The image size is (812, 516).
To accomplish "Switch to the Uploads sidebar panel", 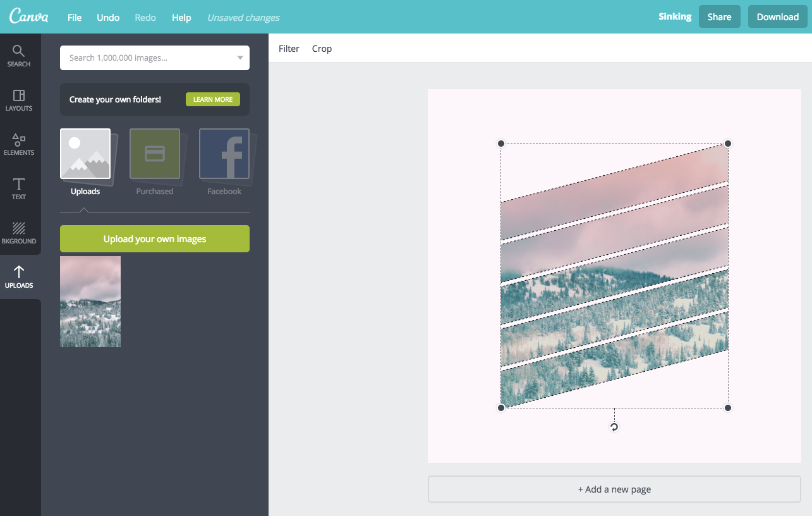I will click(x=19, y=276).
